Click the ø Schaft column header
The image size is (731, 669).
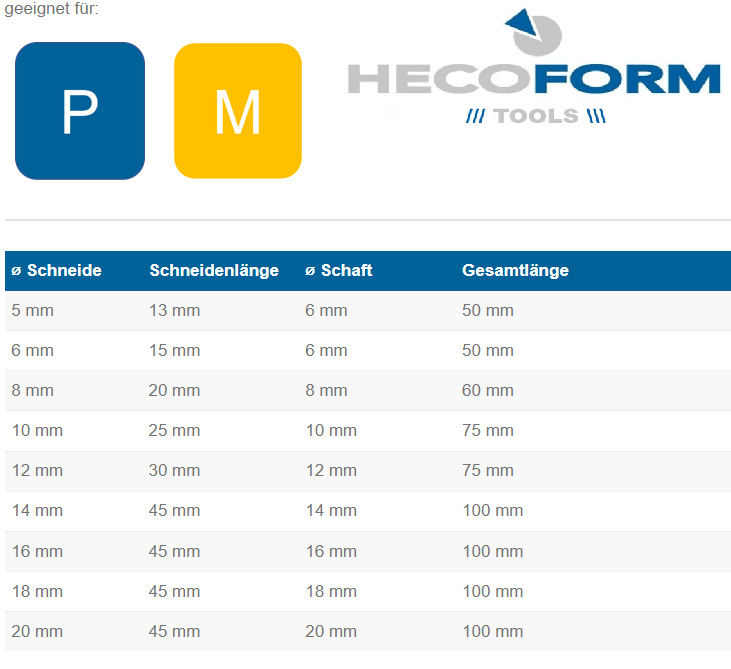point(339,271)
